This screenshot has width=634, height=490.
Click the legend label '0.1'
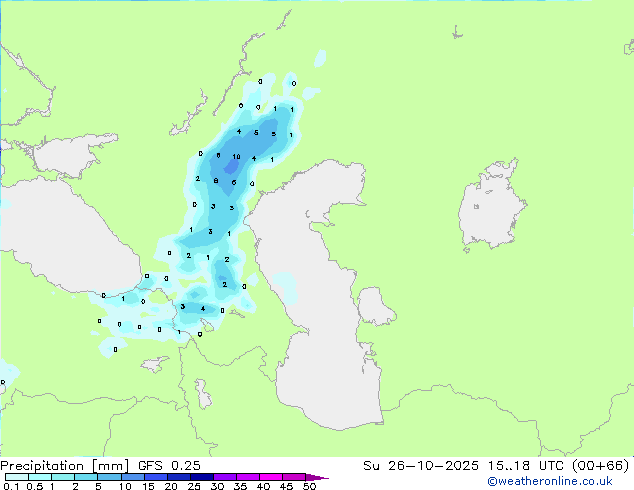pyautogui.click(x=11, y=486)
